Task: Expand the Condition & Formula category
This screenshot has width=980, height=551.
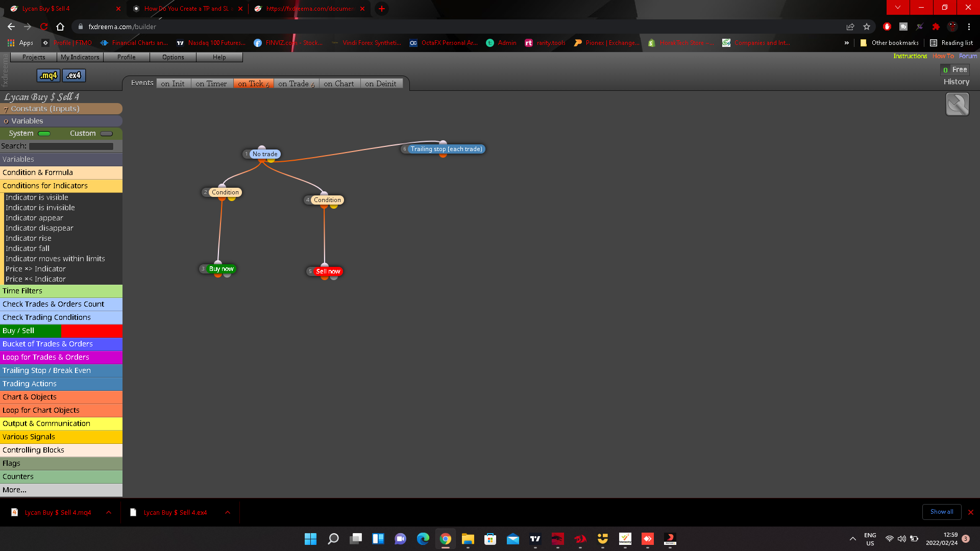Action: click(x=61, y=172)
